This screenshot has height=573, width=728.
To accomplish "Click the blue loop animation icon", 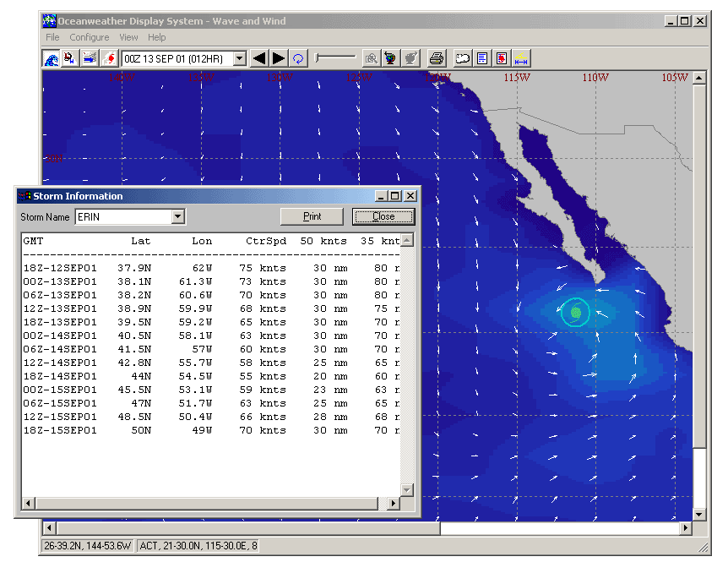I will [x=298, y=58].
